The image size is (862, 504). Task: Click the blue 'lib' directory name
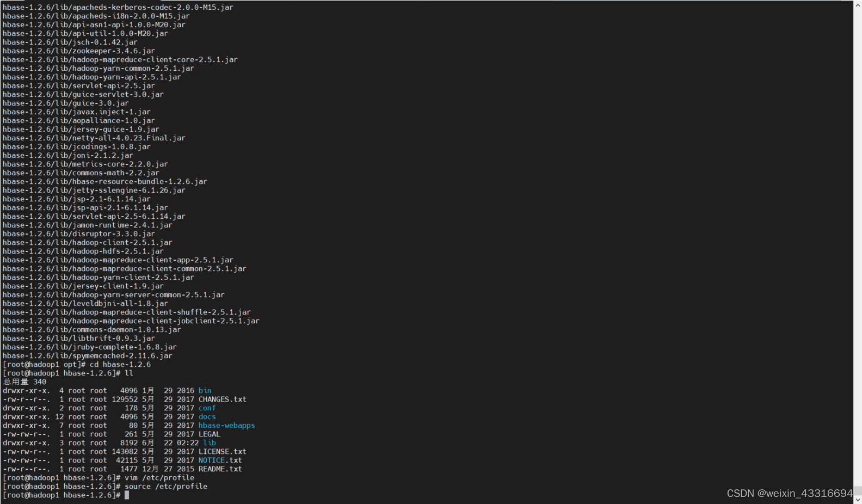[x=210, y=443]
